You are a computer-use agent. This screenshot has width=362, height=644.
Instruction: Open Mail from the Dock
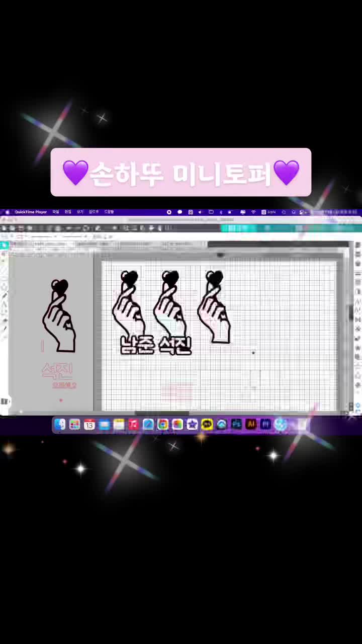104,425
